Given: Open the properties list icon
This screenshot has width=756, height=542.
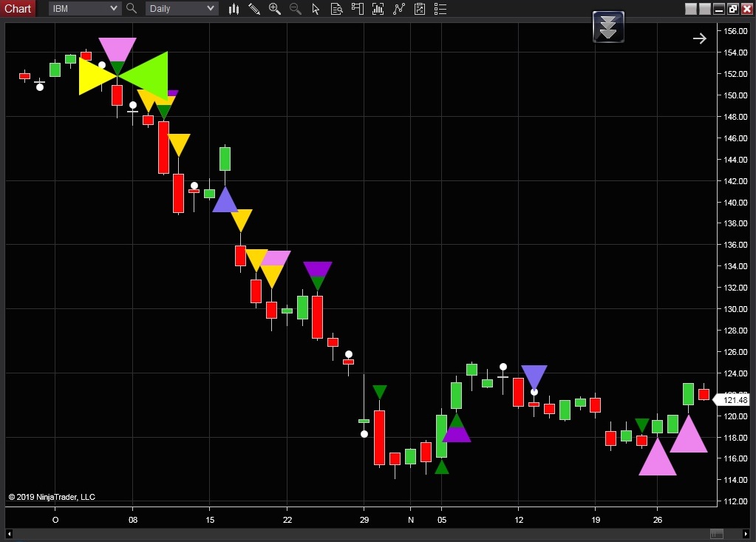Looking at the screenshot, I should point(440,9).
